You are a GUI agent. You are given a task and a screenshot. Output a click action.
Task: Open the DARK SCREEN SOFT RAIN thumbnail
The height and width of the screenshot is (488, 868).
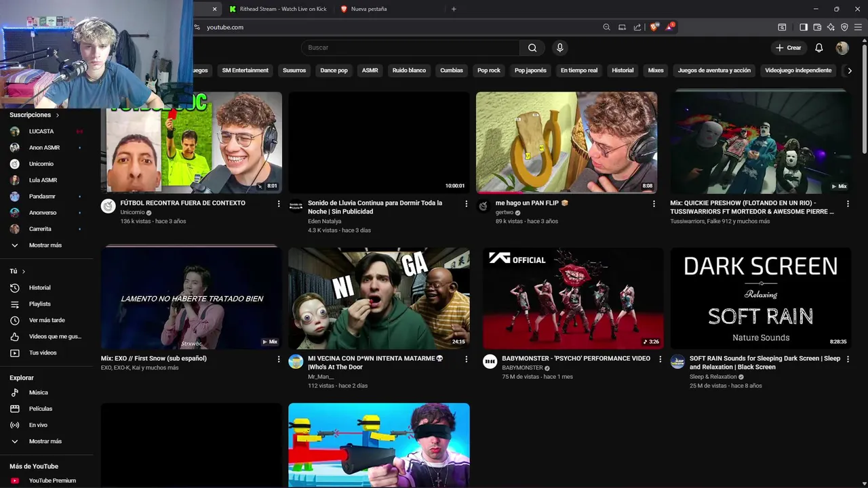(760, 298)
